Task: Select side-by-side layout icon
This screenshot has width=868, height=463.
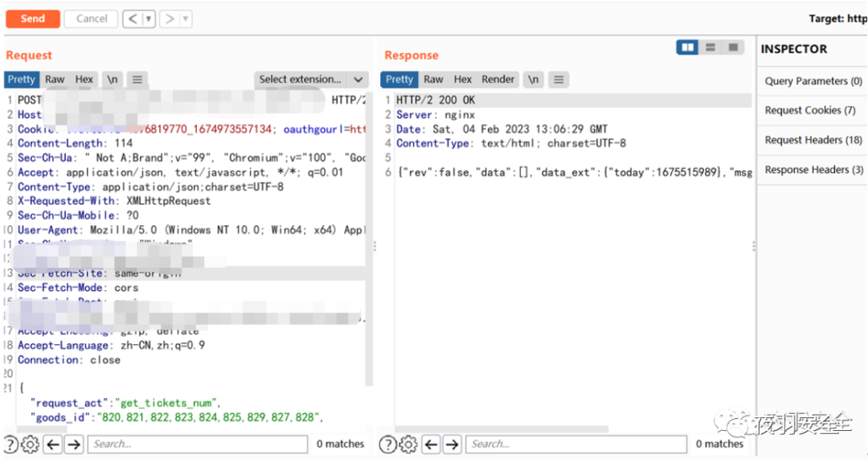Action: 687,48
